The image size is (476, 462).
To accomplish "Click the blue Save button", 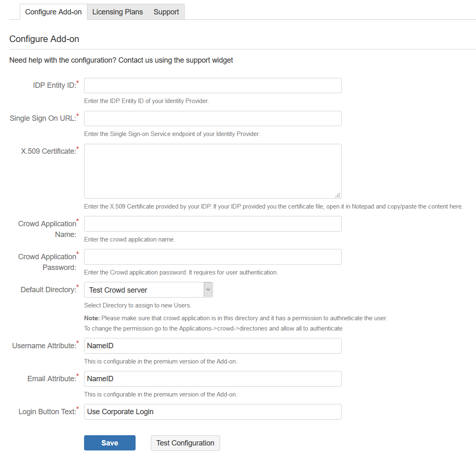I will click(x=110, y=443).
